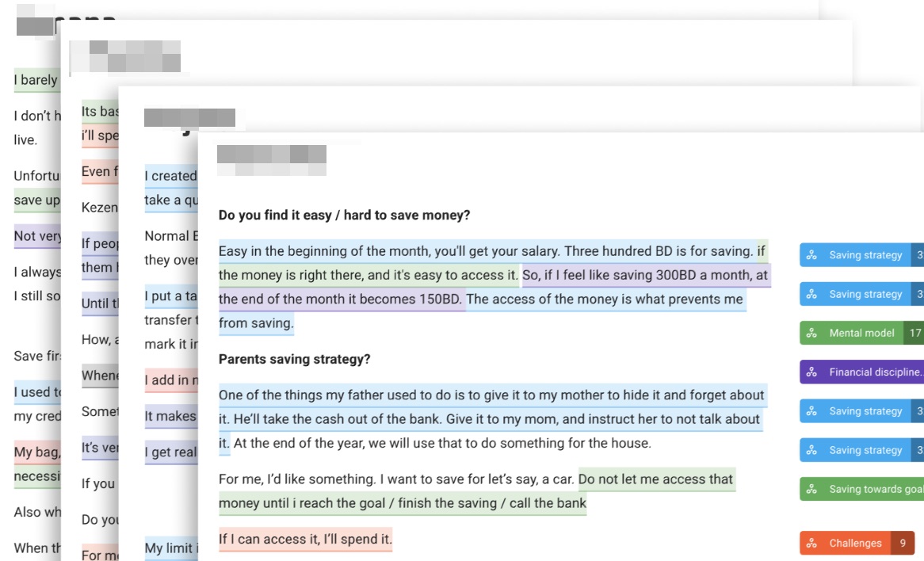Viewport: 924px width, 561px height.
Task: Select orange highlight 'If I can access it, I'll spend it.'
Action: coord(305,539)
